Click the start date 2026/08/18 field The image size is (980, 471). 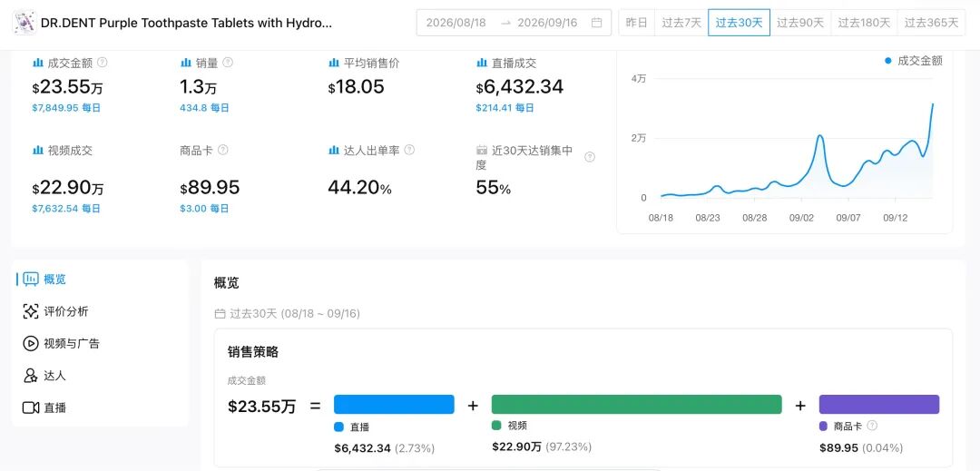point(456,23)
